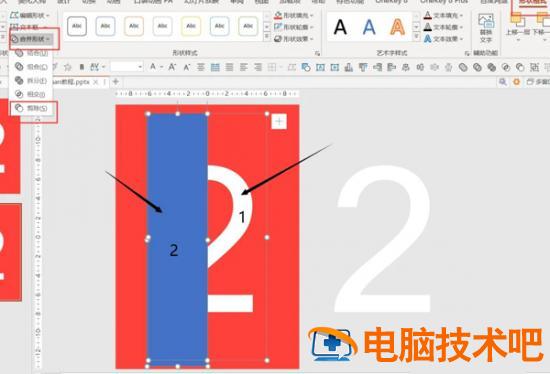Click the quick toolbar combine shapes icon
This screenshot has width=550, height=374.
pos(477,67)
